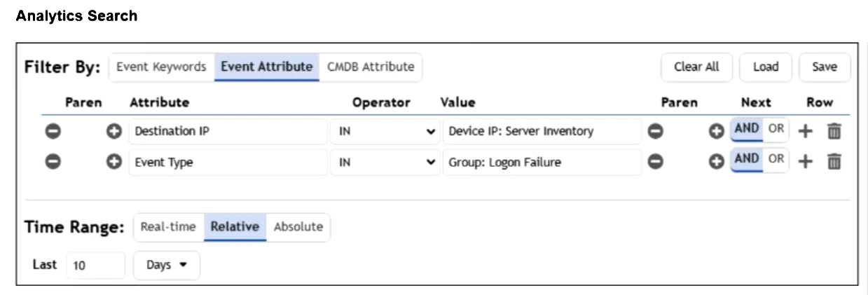Add right paren on Event Type row
The height and width of the screenshot is (295, 868).
click(x=716, y=162)
